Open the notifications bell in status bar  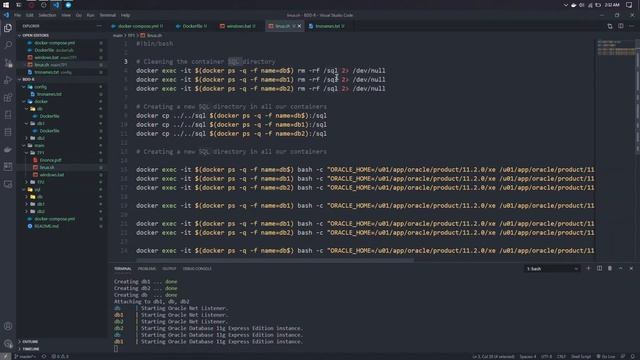(x=633, y=356)
